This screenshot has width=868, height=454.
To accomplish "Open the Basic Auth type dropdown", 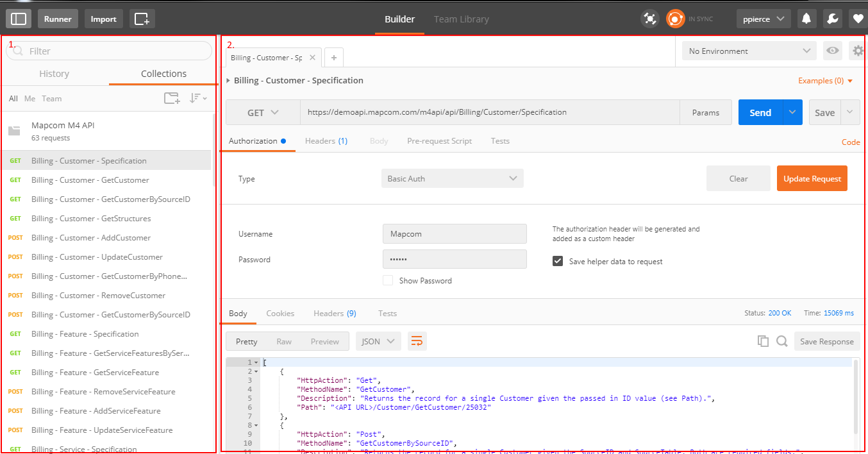I will pyautogui.click(x=452, y=178).
